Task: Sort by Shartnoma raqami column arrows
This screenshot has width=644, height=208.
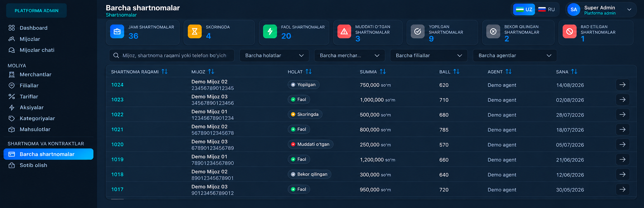Action: 165,71
